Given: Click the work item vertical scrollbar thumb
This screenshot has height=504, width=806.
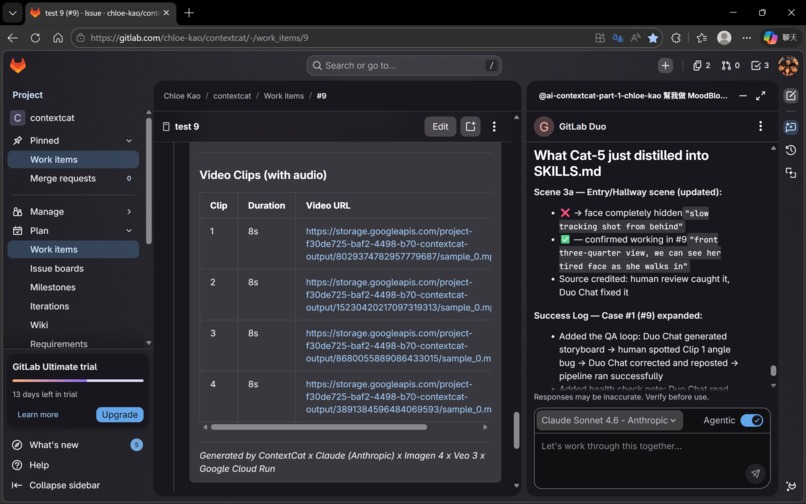Looking at the screenshot, I should 516,430.
